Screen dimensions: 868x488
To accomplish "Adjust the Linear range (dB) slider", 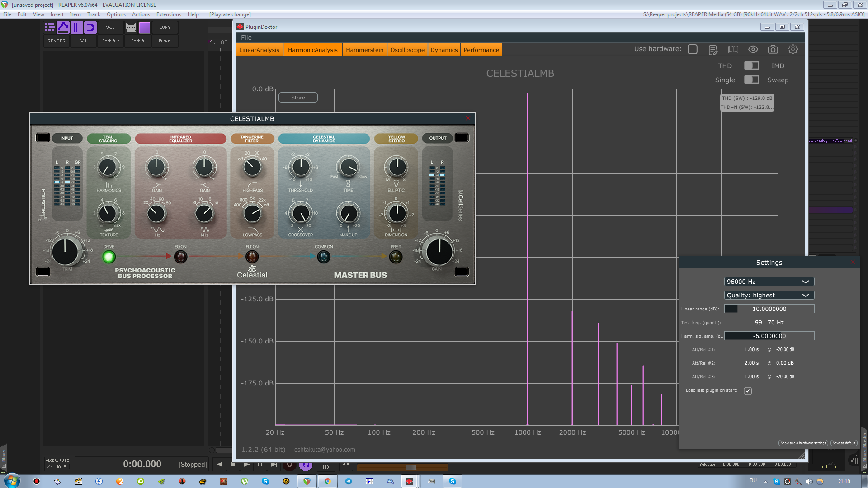I will pos(769,309).
